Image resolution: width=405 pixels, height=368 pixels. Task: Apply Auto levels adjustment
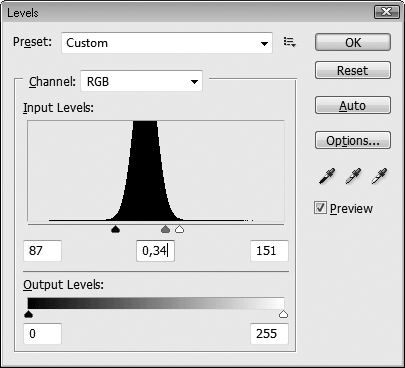pos(353,105)
